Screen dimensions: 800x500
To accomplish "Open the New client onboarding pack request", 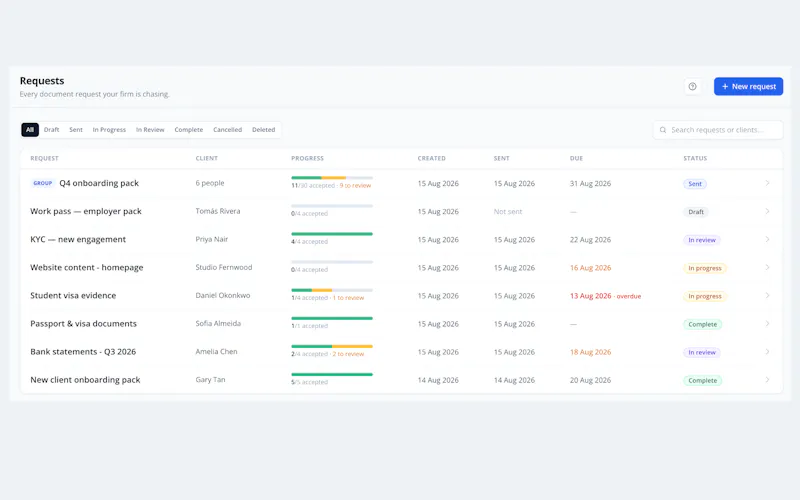I will pyautogui.click(x=85, y=380).
